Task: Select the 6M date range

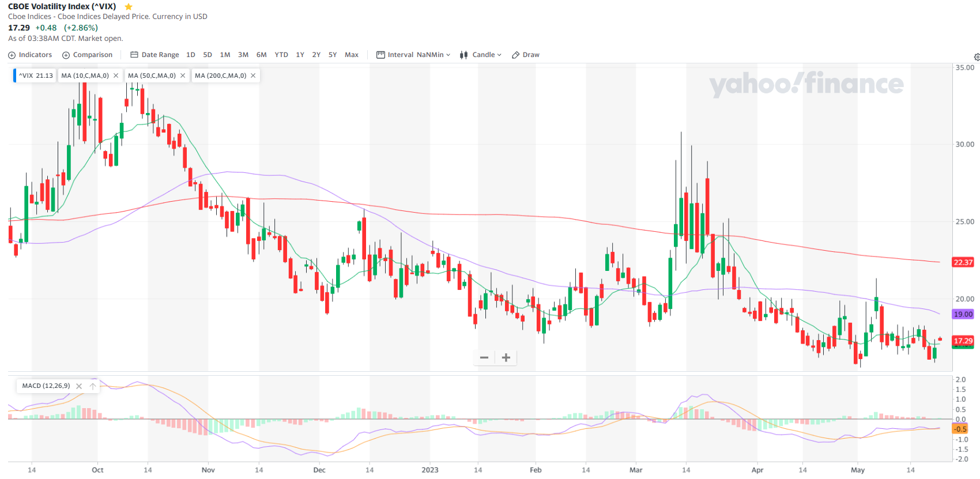Action: click(x=262, y=55)
